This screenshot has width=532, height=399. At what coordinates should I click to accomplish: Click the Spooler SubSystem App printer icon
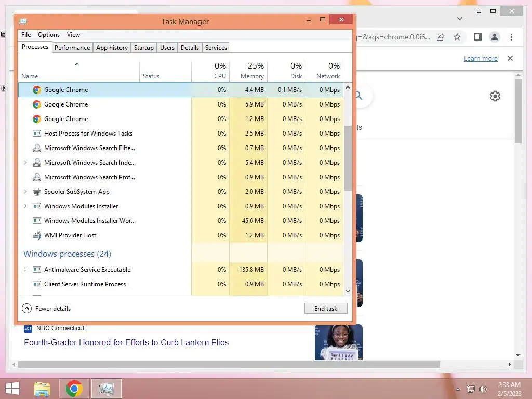(37, 192)
